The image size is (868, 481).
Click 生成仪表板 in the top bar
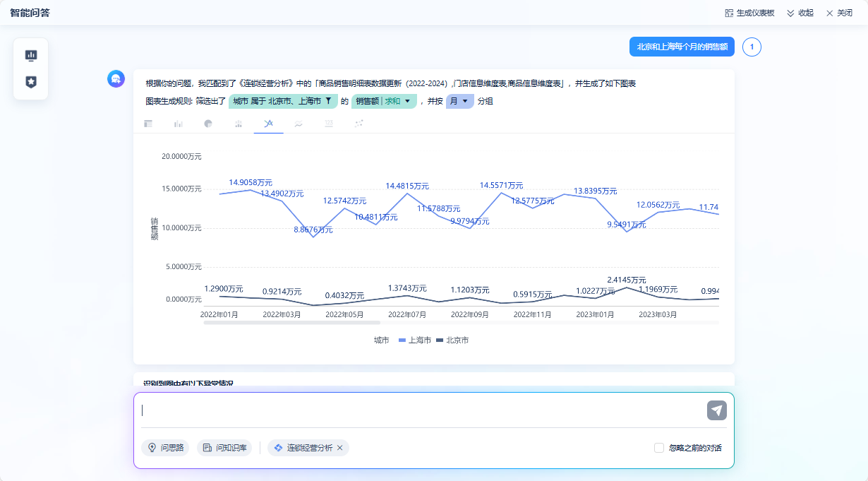click(x=749, y=13)
